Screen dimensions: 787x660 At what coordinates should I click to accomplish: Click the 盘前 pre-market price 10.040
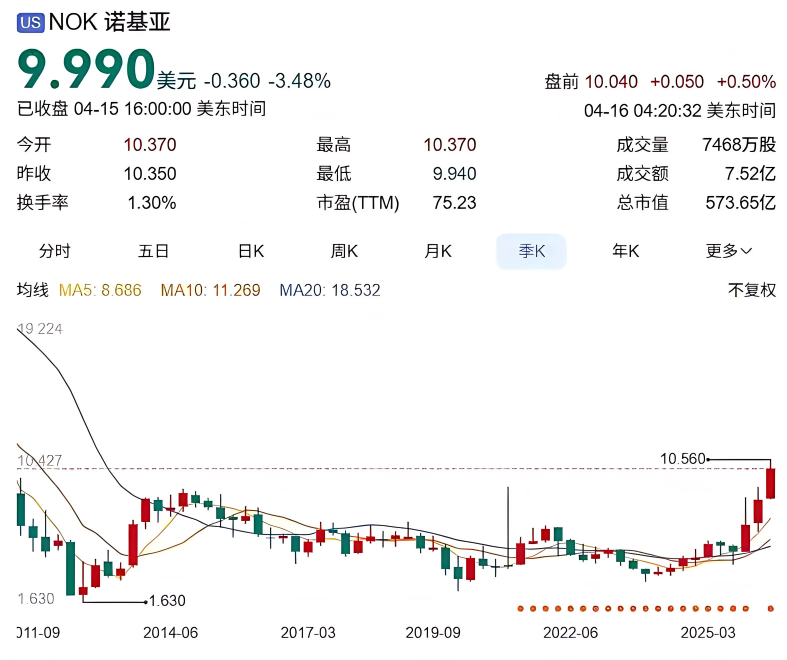click(610, 82)
